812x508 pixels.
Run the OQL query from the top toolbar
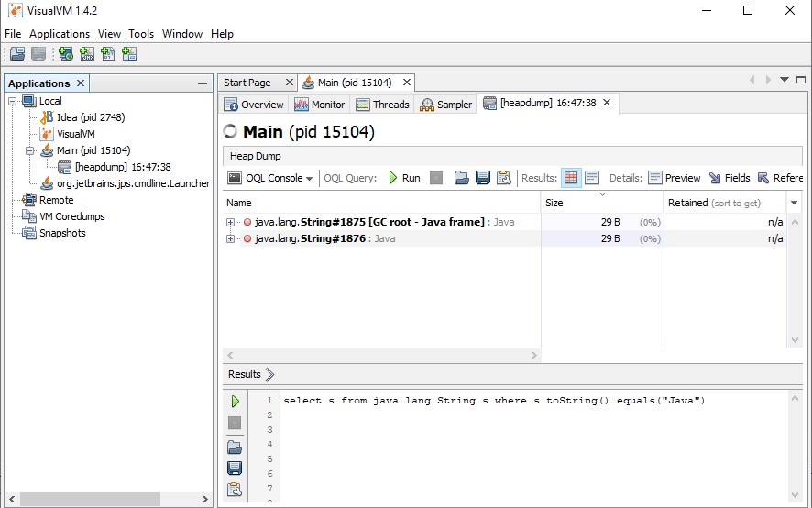tap(402, 178)
